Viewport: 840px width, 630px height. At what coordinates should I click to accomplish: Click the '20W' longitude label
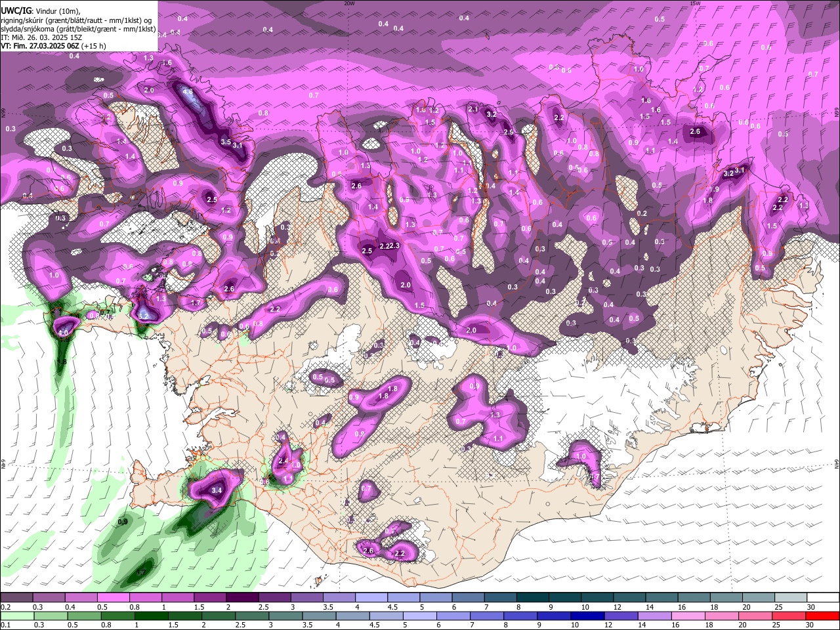tap(348, 3)
